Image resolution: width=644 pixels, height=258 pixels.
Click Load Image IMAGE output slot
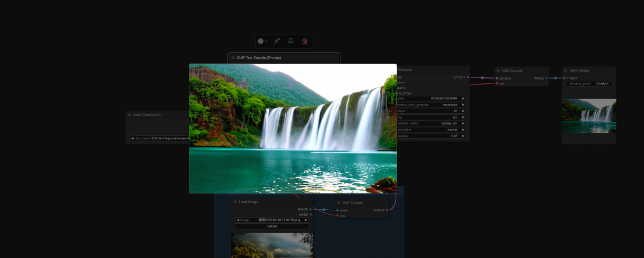pos(311,209)
